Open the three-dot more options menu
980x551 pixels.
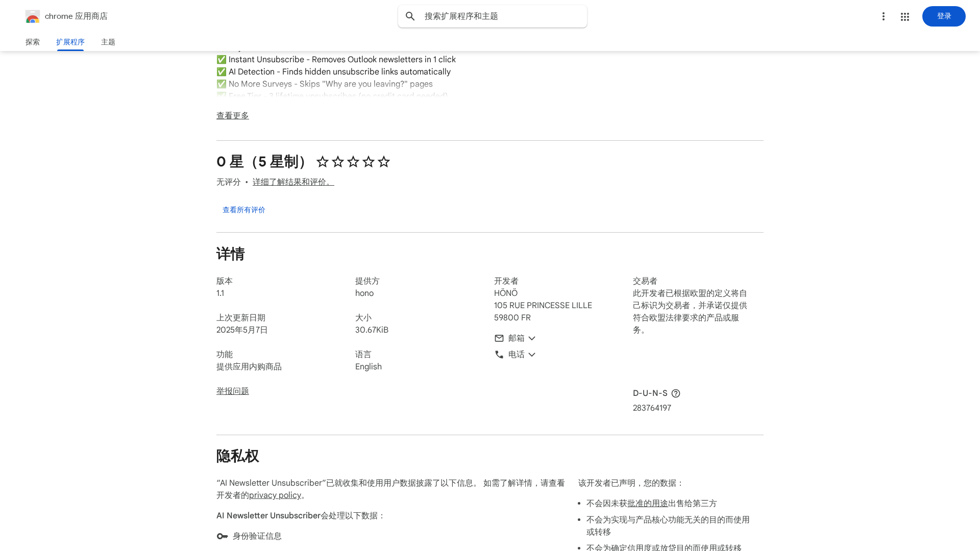point(884,16)
